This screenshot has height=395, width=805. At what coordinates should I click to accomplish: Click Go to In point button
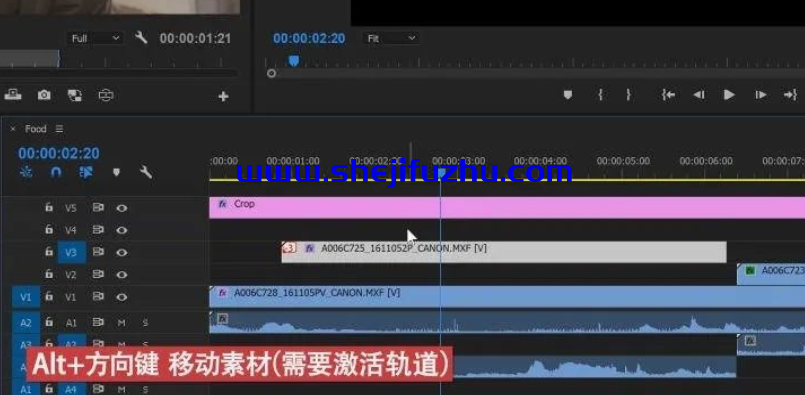[x=668, y=95]
